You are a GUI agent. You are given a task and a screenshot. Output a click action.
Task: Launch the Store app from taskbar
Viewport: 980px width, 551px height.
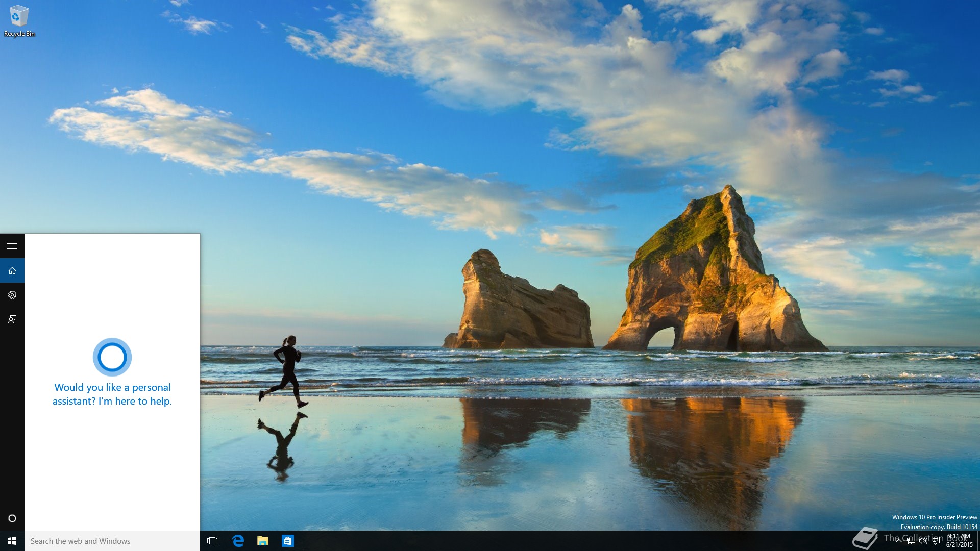288,541
